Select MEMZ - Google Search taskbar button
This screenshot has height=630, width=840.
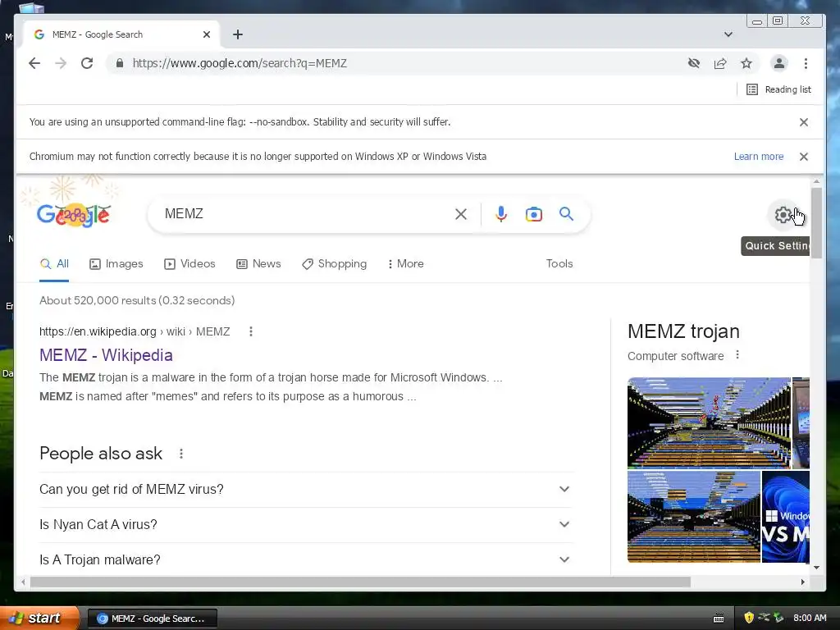[x=152, y=619]
